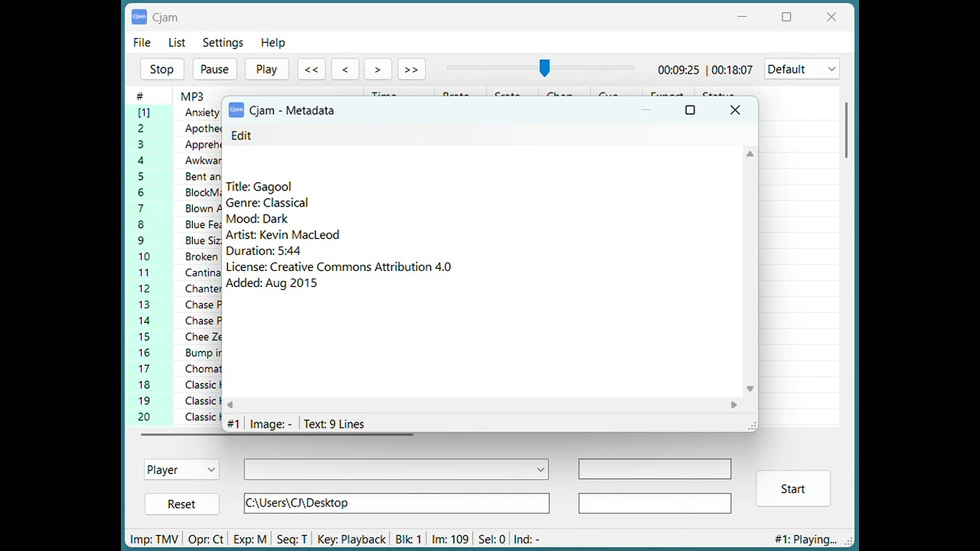
Task: Click the Metadata scroll left arrow
Action: [230, 405]
